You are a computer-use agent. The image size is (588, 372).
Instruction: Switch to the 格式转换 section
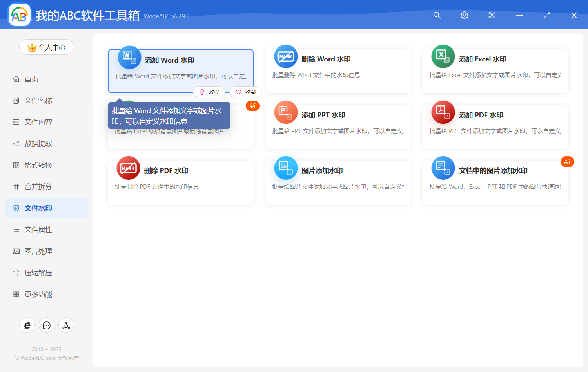coord(38,165)
